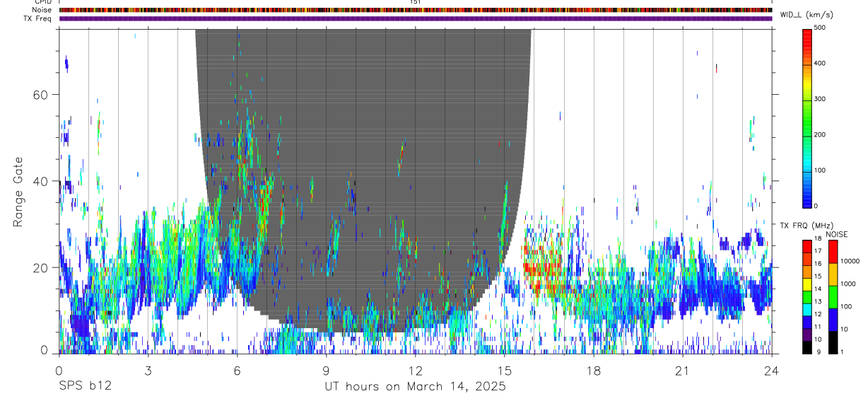The width and height of the screenshot is (868, 401).
Task: Click the '200' value on the WID scale
Action: pyautogui.click(x=820, y=134)
